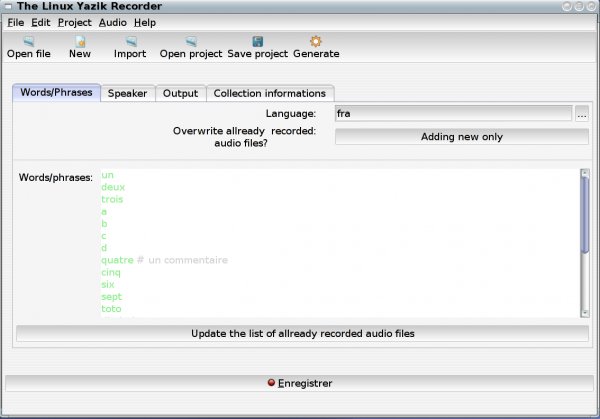Click the scrollbar up arrow in words list
Image resolution: width=600 pixels, height=419 pixels.
[584, 173]
